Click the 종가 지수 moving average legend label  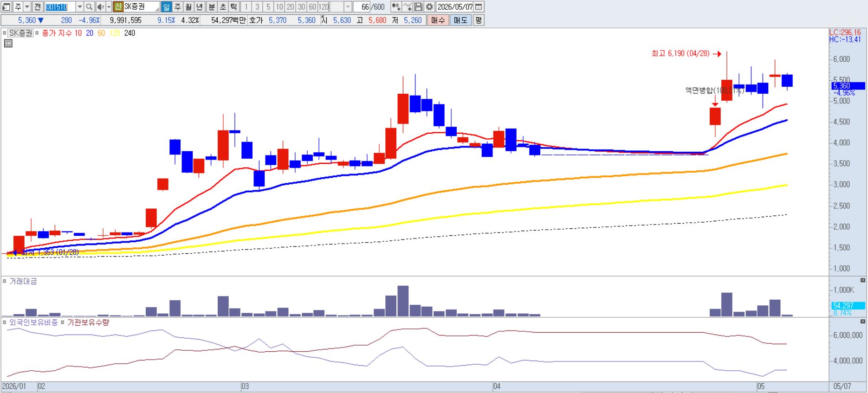(x=57, y=33)
